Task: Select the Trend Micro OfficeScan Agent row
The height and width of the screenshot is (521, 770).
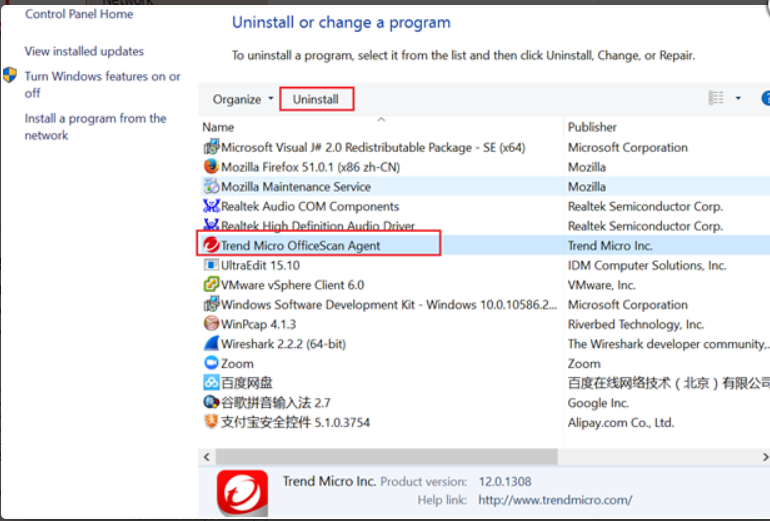Action: click(x=483, y=245)
